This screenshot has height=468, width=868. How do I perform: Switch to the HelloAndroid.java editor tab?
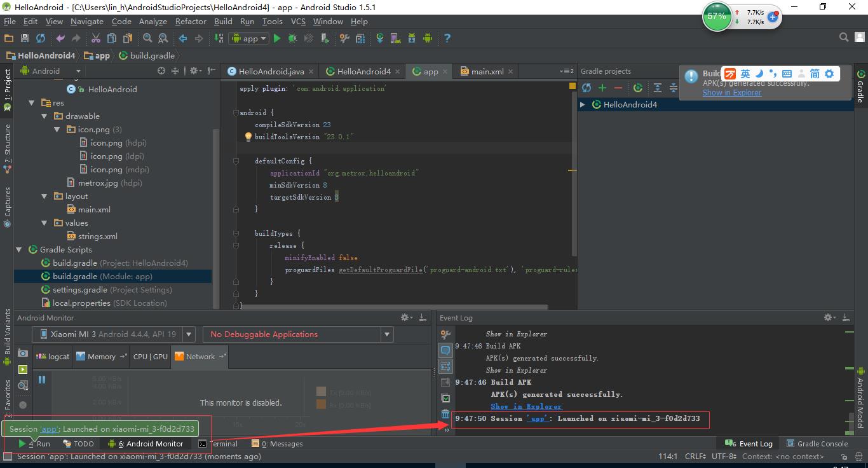270,71
